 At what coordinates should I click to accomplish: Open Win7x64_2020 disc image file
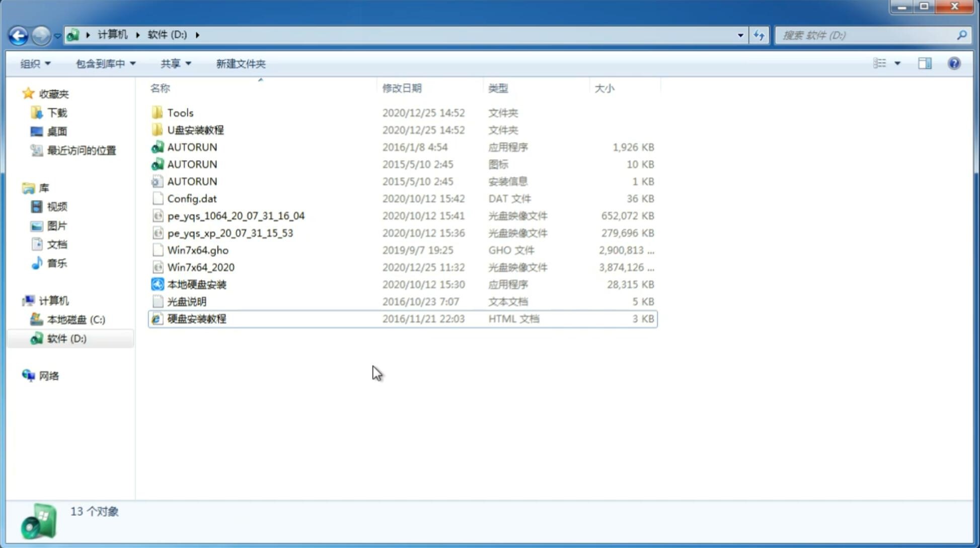pos(200,267)
